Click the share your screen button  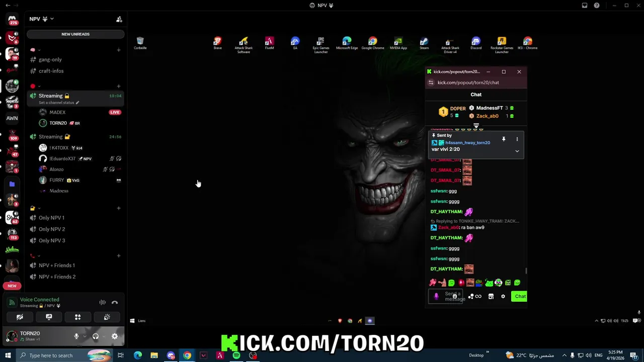click(49, 317)
